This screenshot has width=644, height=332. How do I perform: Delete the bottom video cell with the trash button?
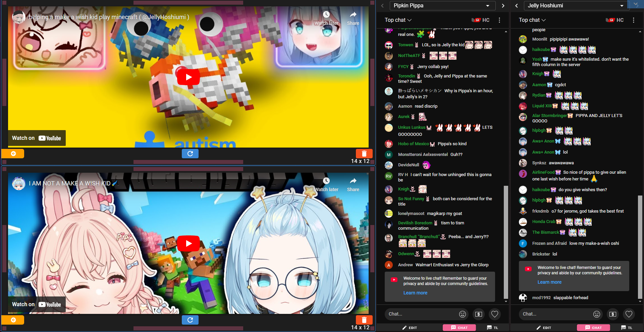point(364,320)
